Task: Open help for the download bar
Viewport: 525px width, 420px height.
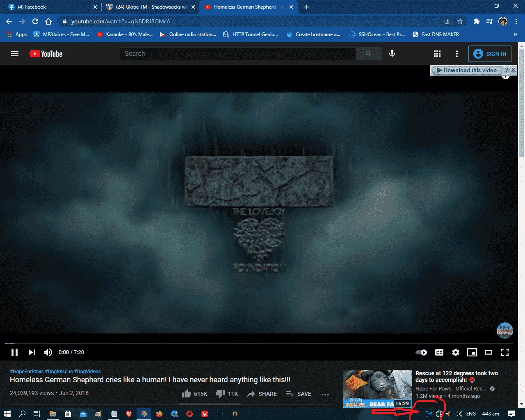Action: coord(507,70)
